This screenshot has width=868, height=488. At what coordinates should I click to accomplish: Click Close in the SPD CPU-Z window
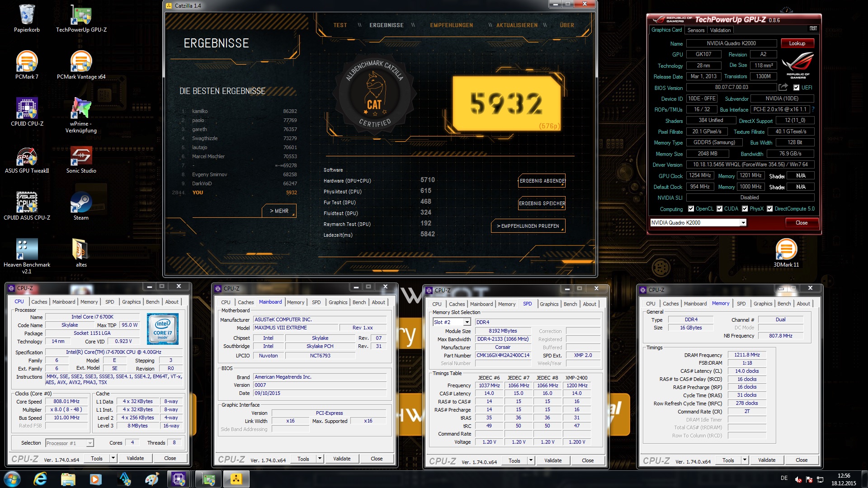point(588,460)
